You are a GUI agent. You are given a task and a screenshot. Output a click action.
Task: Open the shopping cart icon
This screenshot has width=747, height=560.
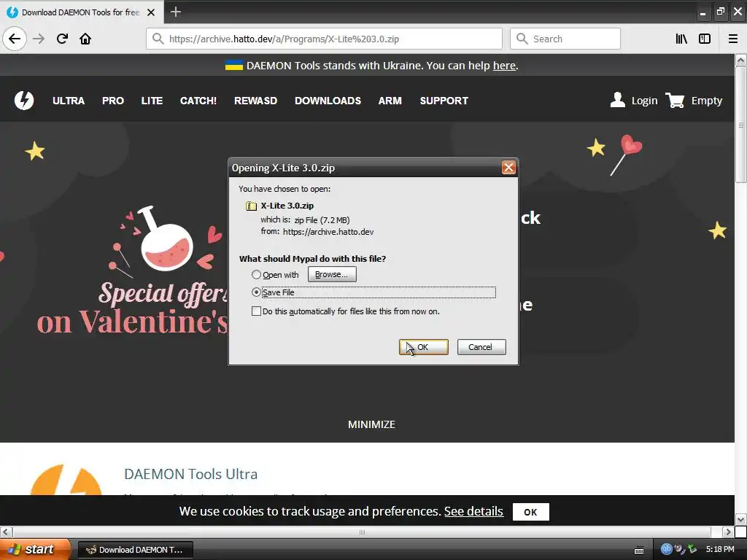tap(675, 100)
